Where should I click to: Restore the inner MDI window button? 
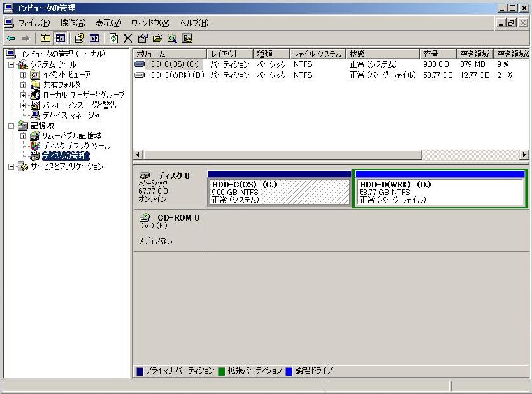(x=512, y=23)
